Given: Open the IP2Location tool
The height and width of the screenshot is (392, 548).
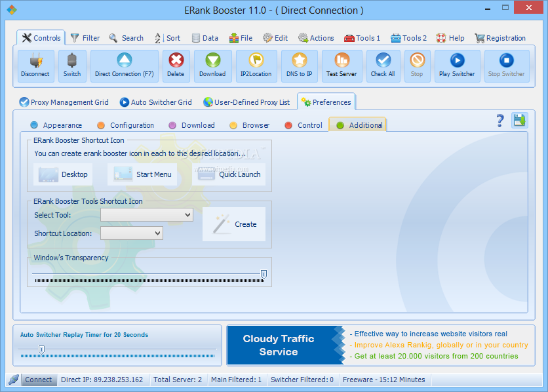Looking at the screenshot, I should [x=256, y=66].
